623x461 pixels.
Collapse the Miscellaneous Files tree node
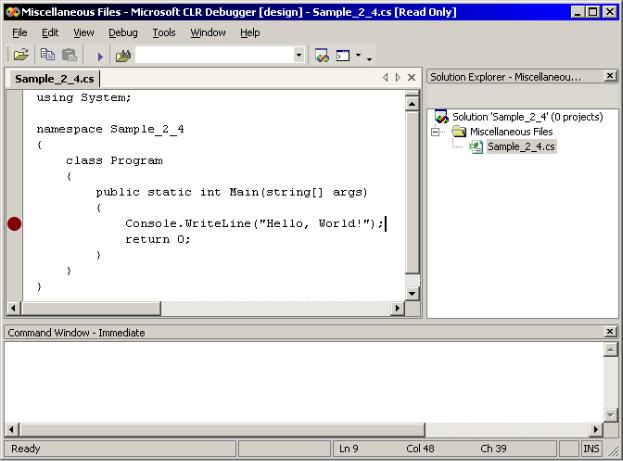click(435, 132)
